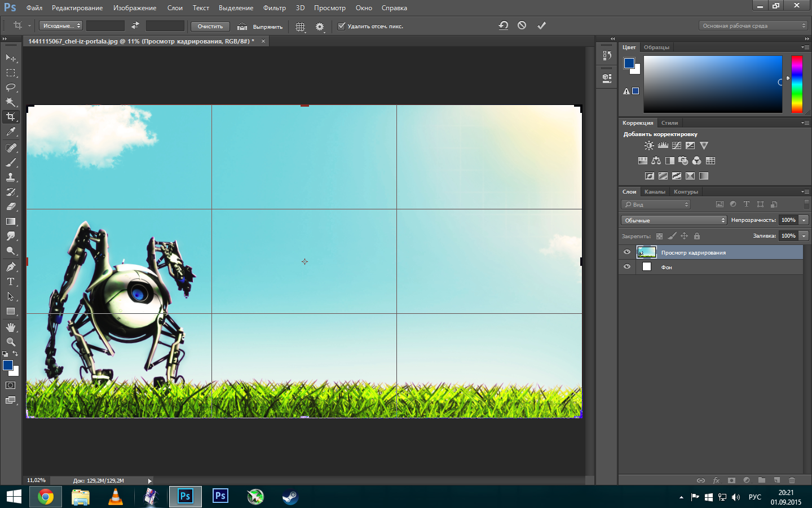The width and height of the screenshot is (812, 508).
Task: Open crop overlay grid options
Action: pos(301,27)
